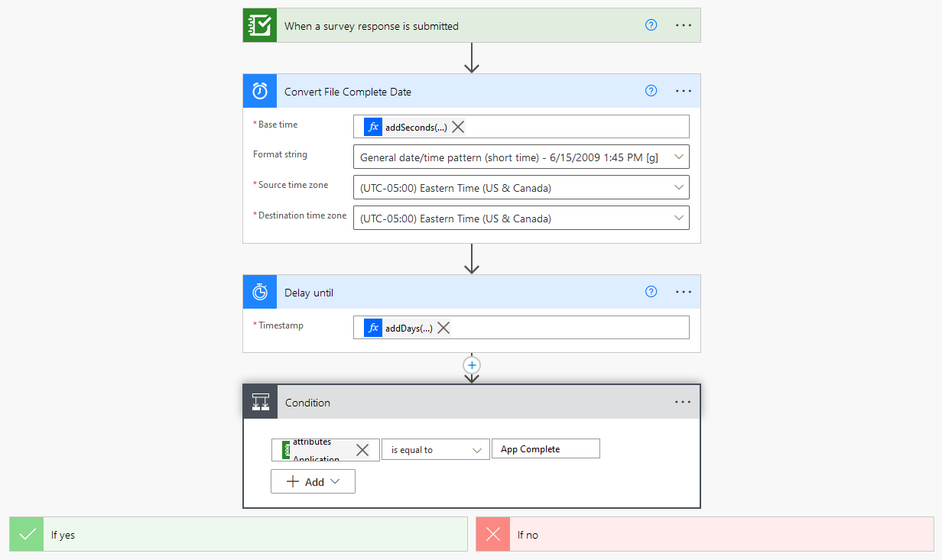Click the App Complete value field
942x560 pixels.
coord(545,449)
